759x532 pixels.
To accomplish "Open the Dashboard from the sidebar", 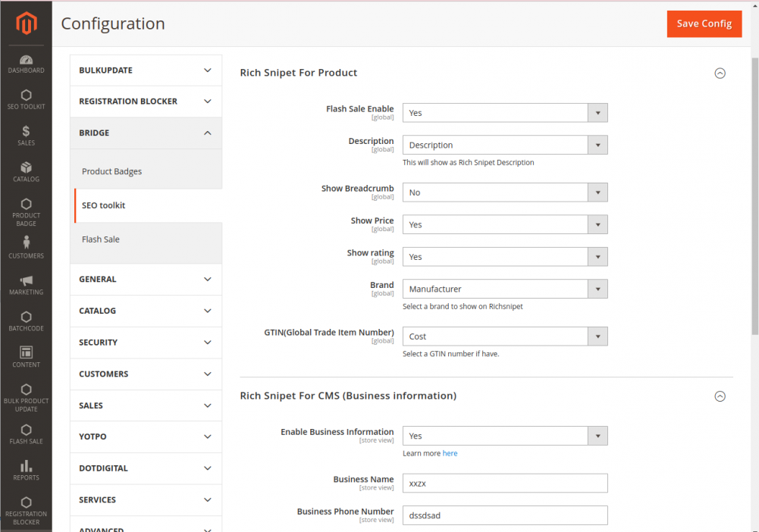I will pos(26,64).
